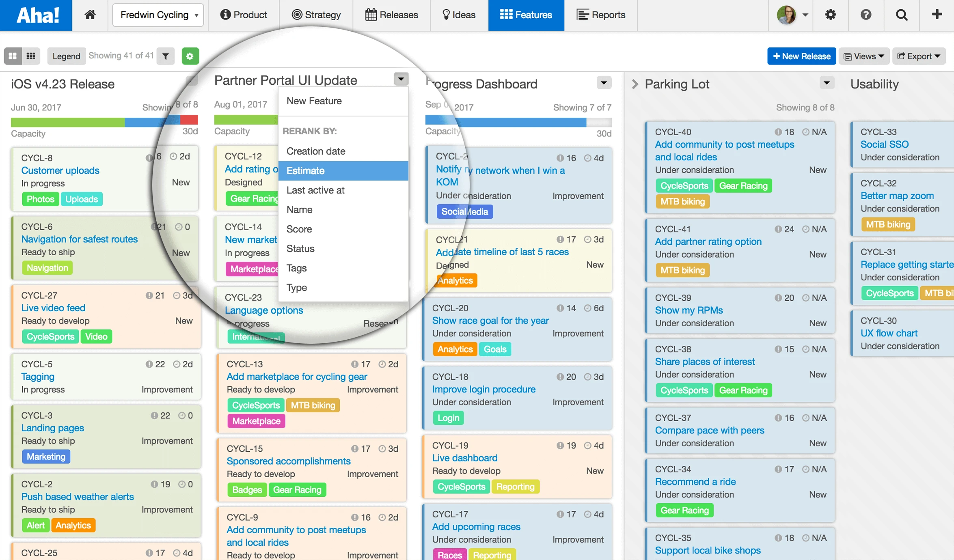Click the green board settings gear button
Viewport: 954px width, 560px height.
[190, 56]
